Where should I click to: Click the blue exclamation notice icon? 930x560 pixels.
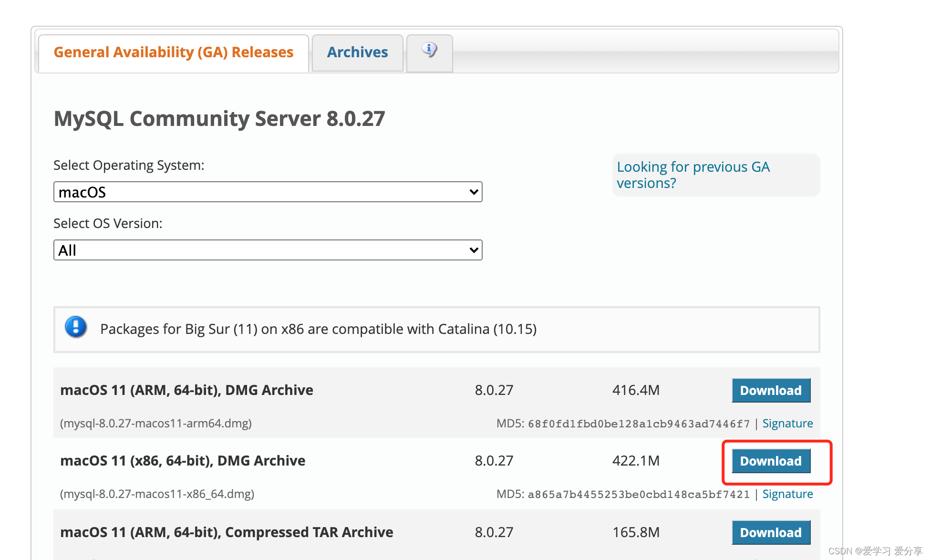[x=76, y=327]
